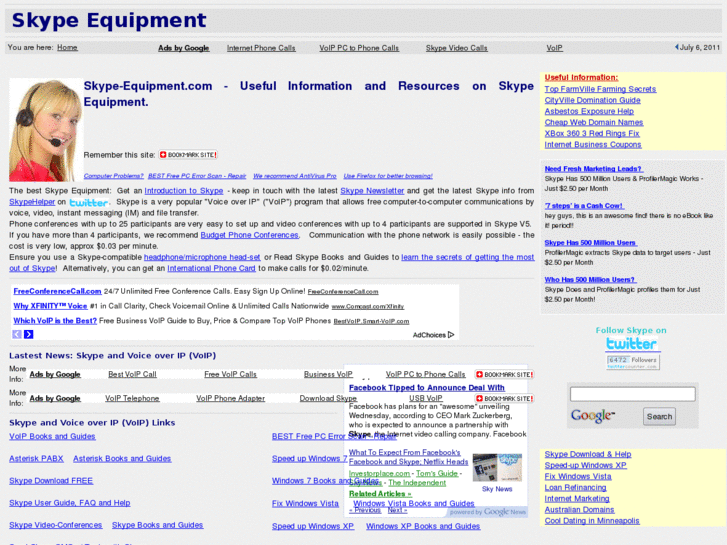Focus the Google search text box
This screenshot has height=545, width=727.
632,394
